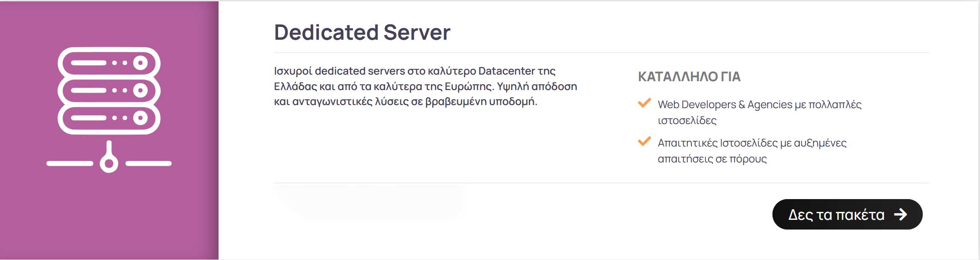Click the right horizontal line of the network icon

click(148, 163)
